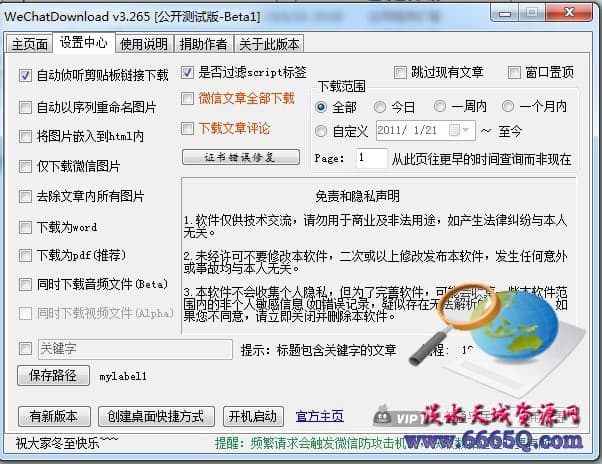This screenshot has width=602, height=464.
Task: Click the 祝大家冬至快乐 status text
Action: (67, 443)
